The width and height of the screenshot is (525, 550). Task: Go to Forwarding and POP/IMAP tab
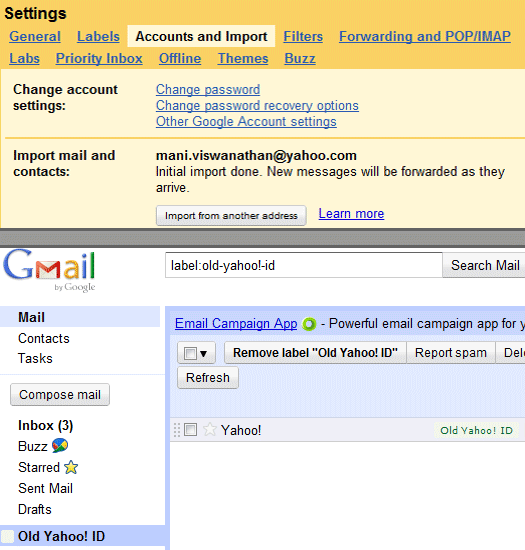(x=425, y=36)
